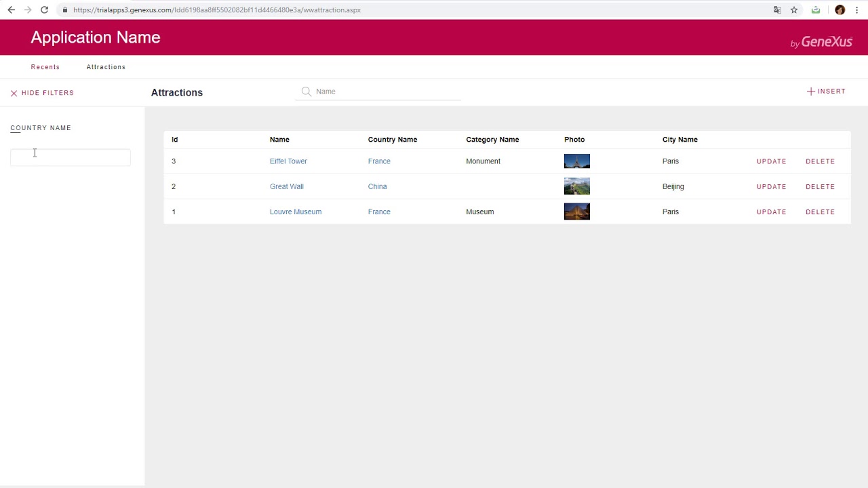868x488 pixels.
Task: Bookmark this page with star icon
Action: [x=794, y=10]
